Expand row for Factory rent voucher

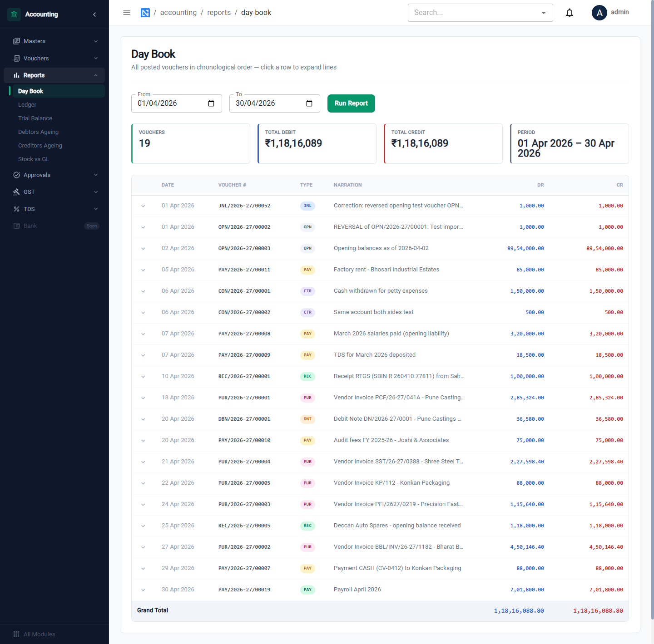(x=143, y=270)
